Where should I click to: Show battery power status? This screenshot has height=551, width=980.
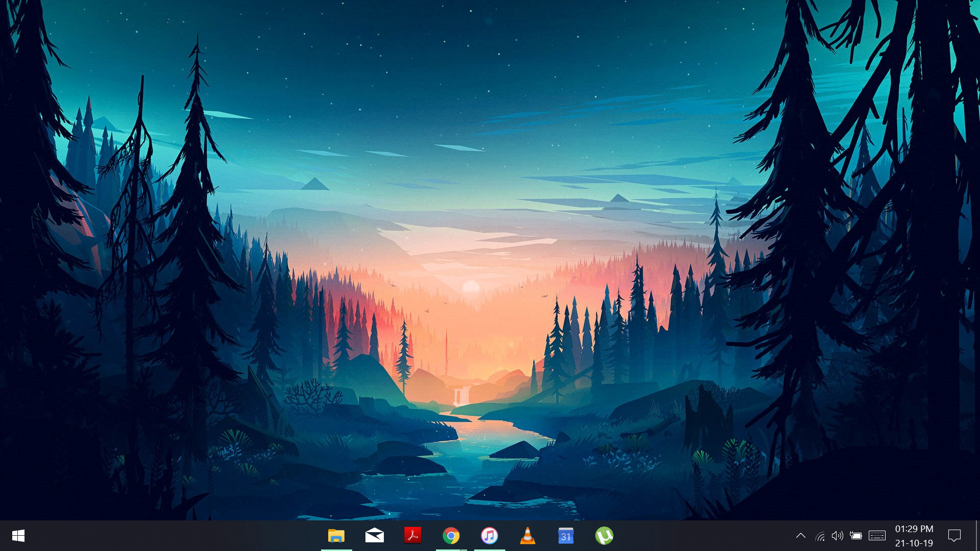856,536
